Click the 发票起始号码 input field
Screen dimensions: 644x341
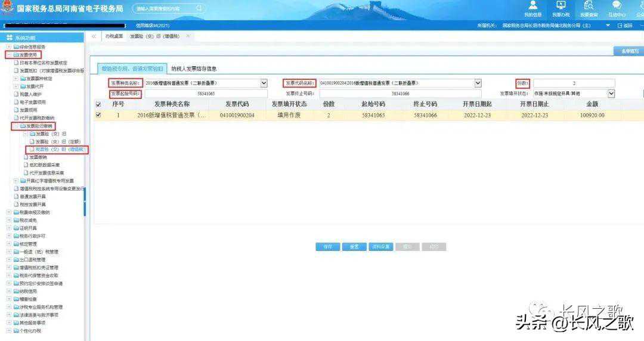click(206, 94)
